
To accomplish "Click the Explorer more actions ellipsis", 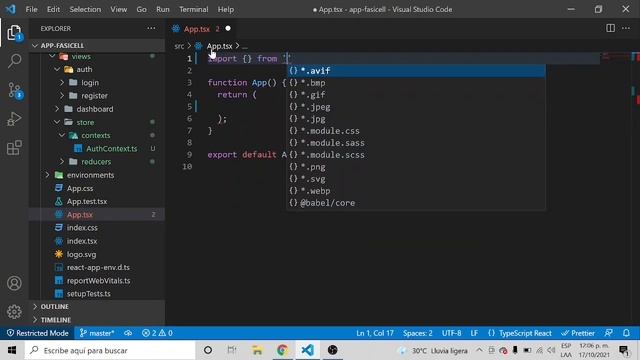I will point(151,29).
